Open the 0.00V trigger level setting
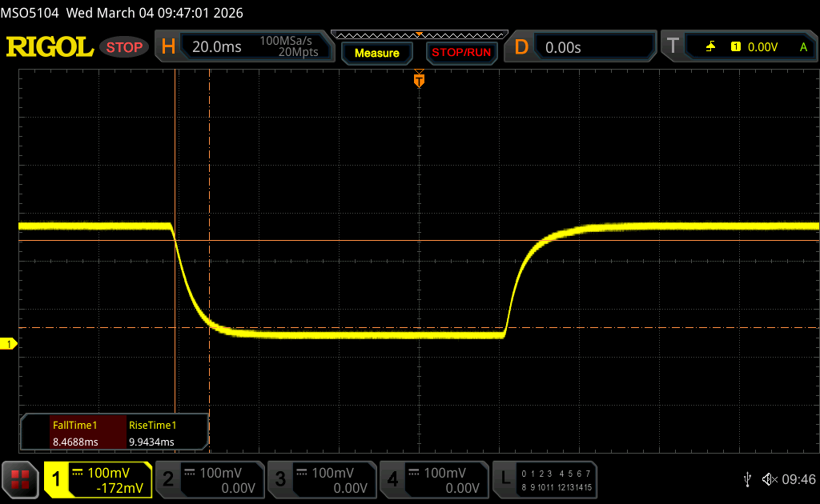Screen dimensions: 820x504 click(x=762, y=47)
